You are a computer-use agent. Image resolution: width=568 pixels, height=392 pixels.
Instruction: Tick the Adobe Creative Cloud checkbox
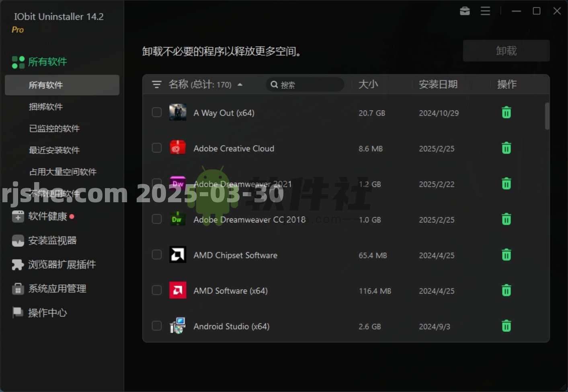click(x=157, y=148)
